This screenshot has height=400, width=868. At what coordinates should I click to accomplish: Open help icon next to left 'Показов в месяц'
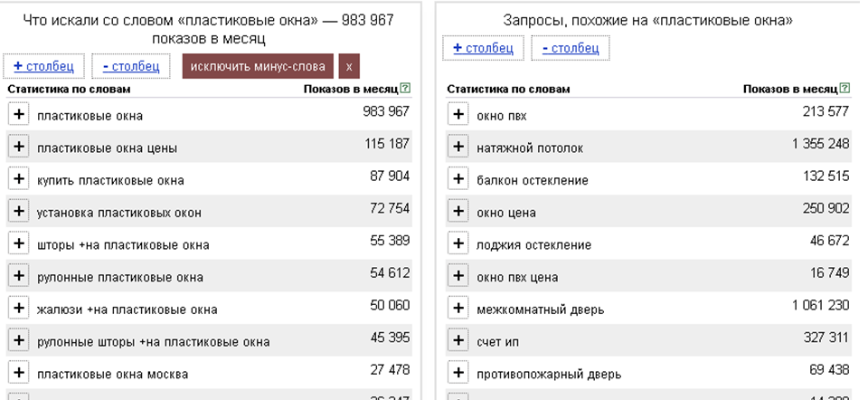pyautogui.click(x=406, y=88)
